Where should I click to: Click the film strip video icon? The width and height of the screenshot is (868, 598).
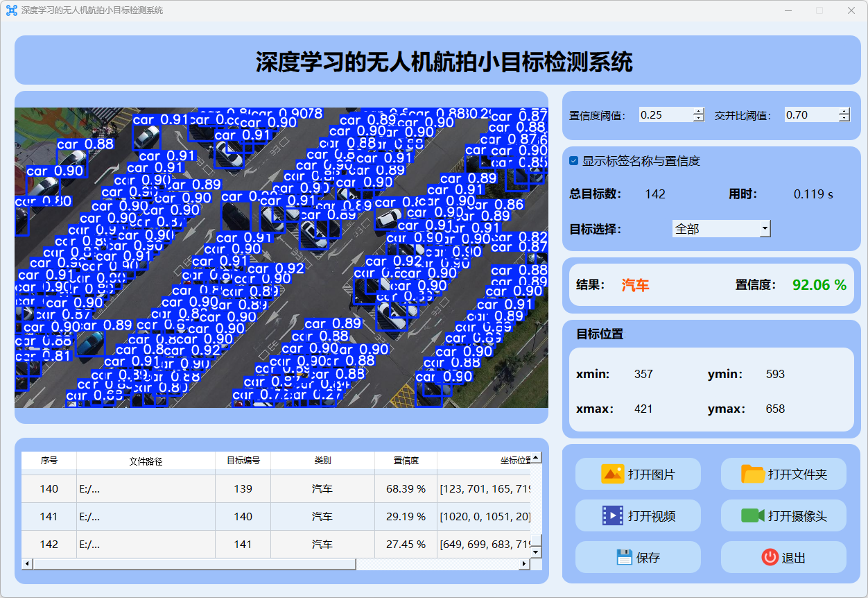click(x=612, y=515)
